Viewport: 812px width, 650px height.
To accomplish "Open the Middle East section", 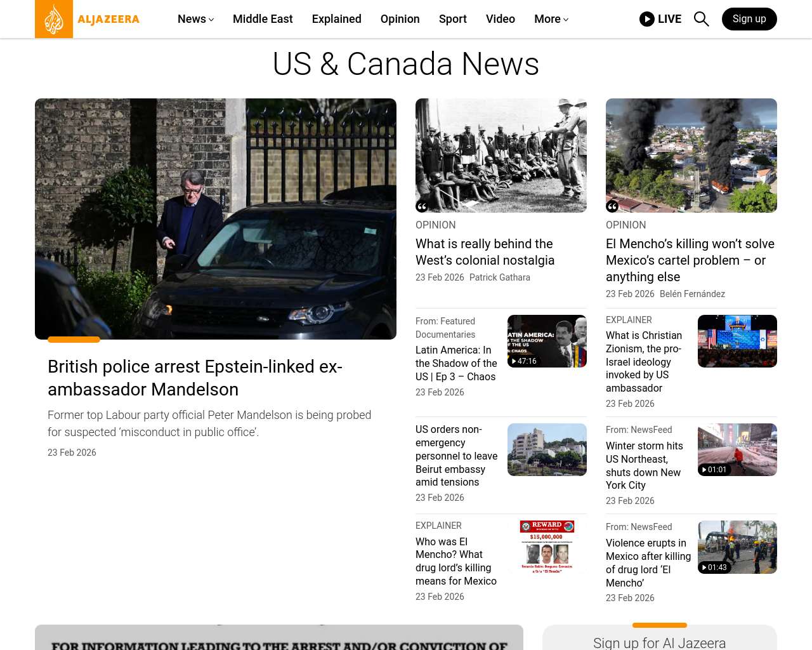I will click(263, 19).
